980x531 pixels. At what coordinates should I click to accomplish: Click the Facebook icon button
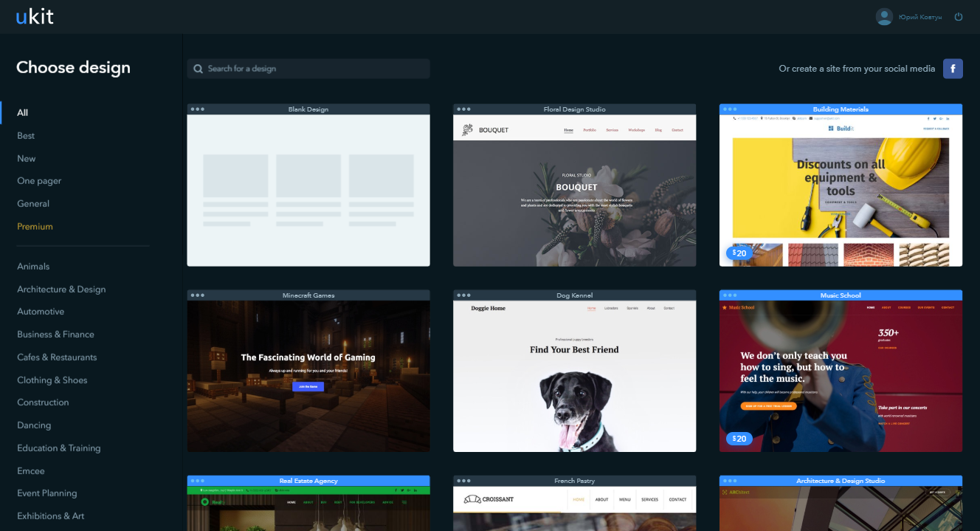[953, 69]
